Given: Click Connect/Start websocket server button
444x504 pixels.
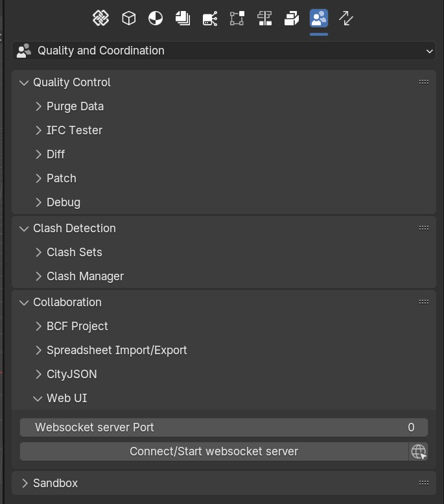Looking at the screenshot, I should coord(214,451).
